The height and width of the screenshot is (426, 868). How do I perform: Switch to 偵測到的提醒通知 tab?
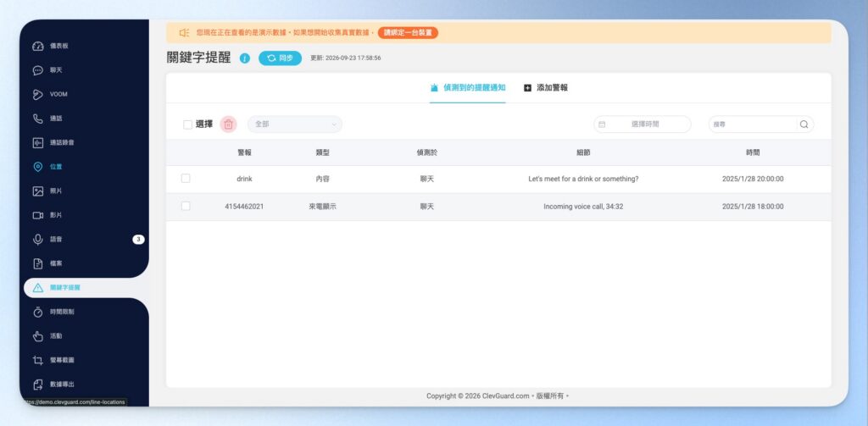(x=468, y=87)
